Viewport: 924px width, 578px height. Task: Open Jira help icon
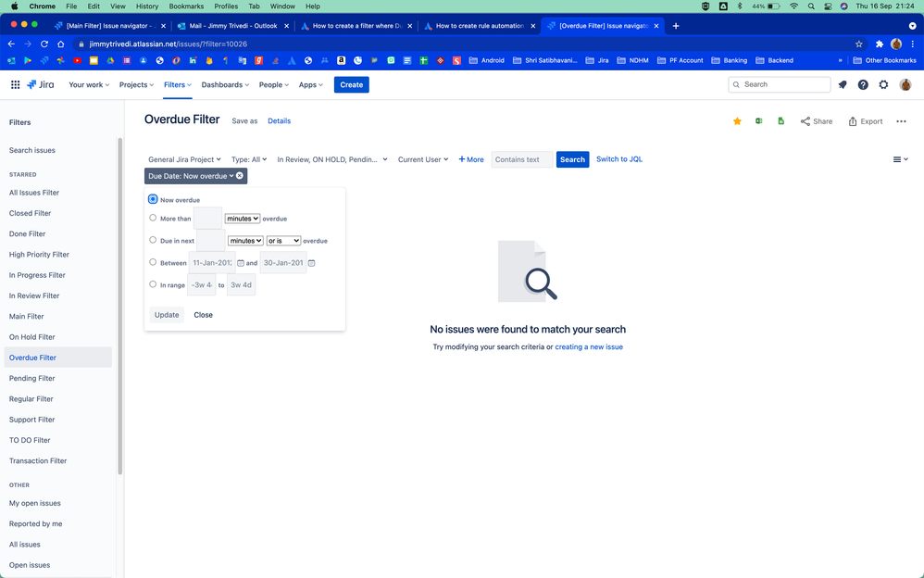click(862, 84)
